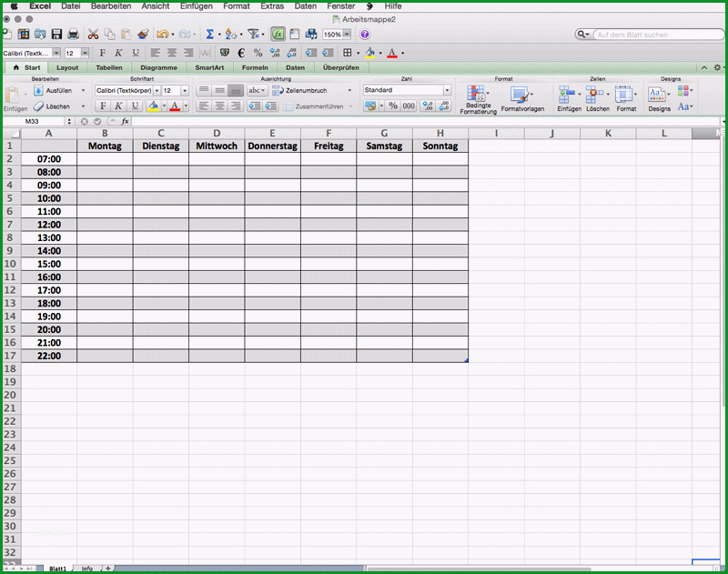Switch to the Diagramme ribbon tab

[158, 67]
